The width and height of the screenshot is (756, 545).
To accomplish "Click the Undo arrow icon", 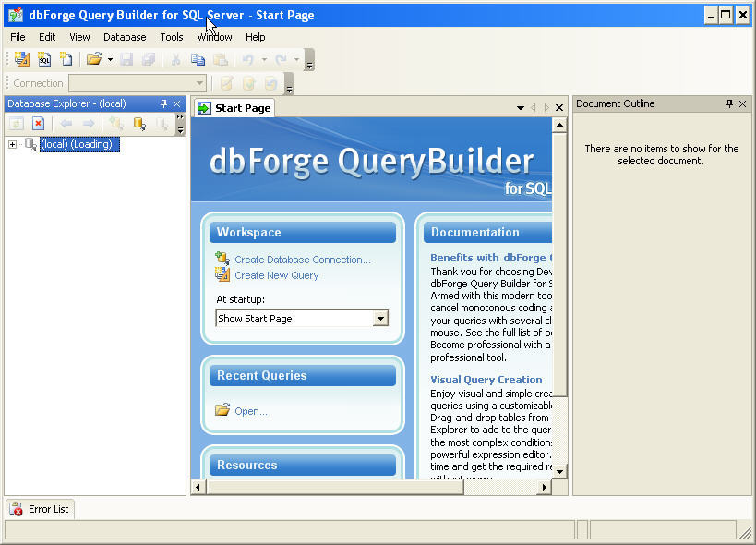I will tap(247, 59).
